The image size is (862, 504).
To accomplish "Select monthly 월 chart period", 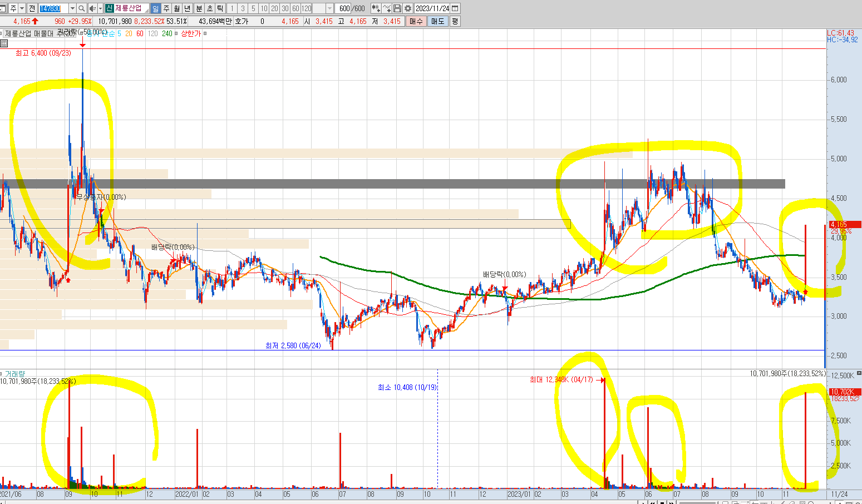I will (x=176, y=8).
